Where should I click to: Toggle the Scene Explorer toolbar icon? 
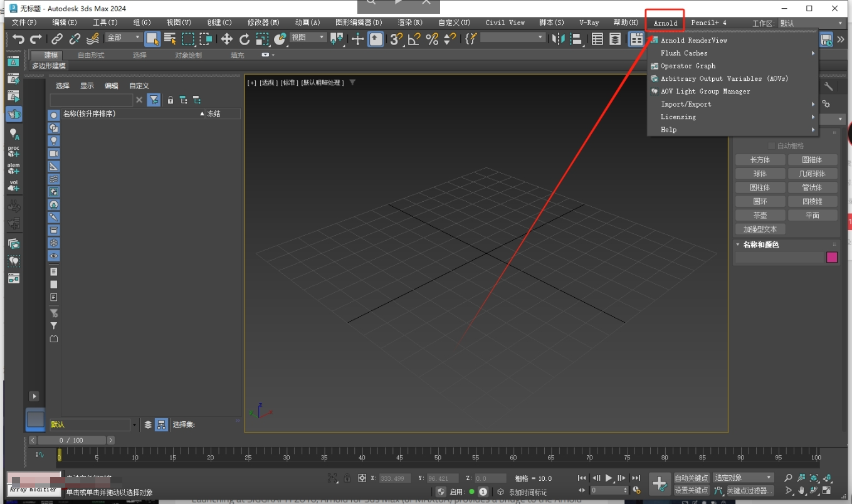click(597, 39)
